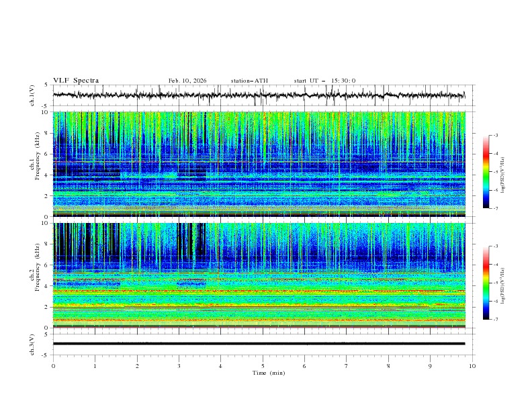Click the ch.1 PSD color scale bar

(486, 172)
